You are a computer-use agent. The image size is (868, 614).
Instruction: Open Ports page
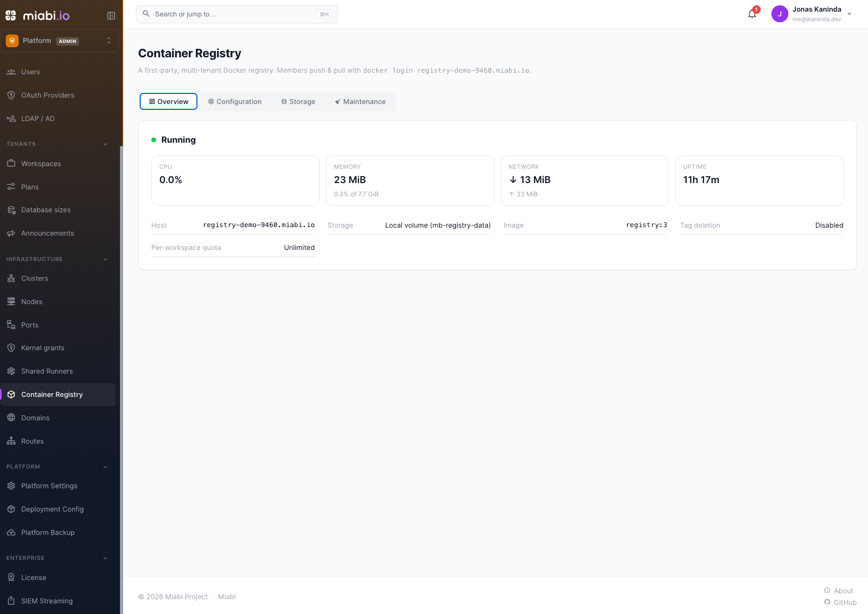tap(58, 325)
